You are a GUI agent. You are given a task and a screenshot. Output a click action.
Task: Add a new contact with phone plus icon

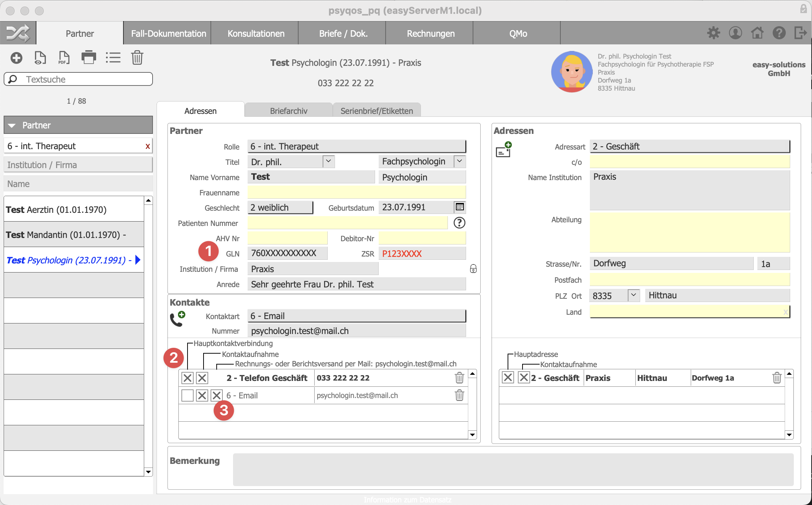[x=178, y=319]
